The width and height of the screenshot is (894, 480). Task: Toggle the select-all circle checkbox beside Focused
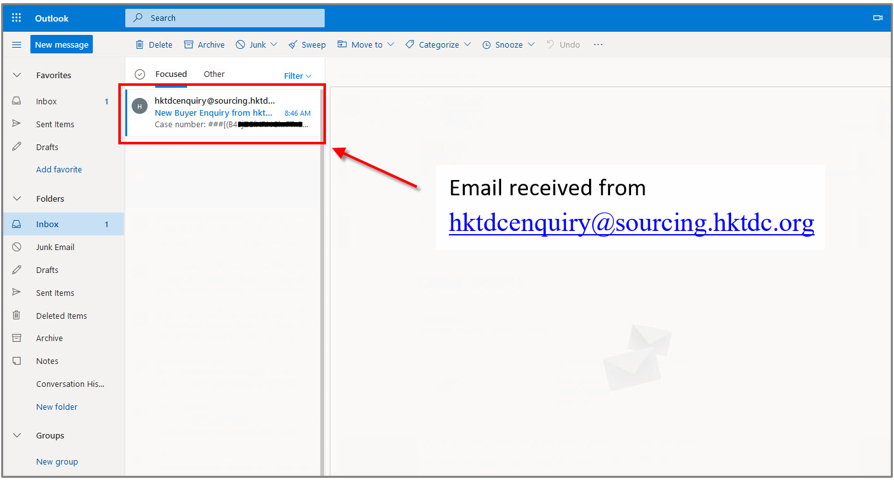(x=140, y=74)
